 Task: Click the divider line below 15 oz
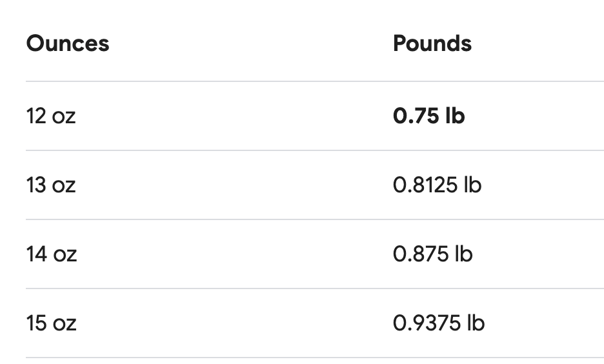coord(315,358)
